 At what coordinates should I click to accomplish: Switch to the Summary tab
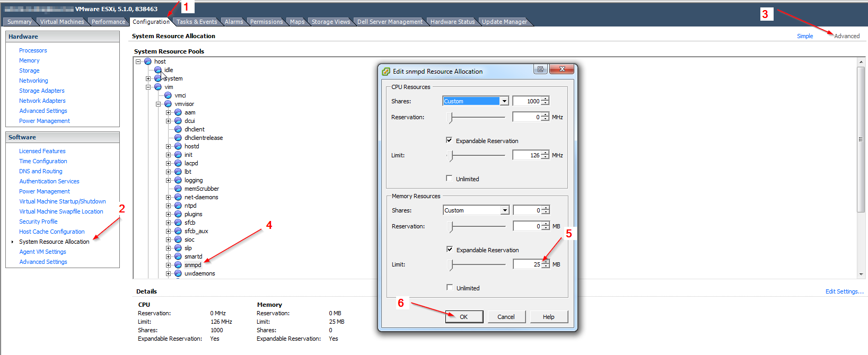(x=20, y=22)
